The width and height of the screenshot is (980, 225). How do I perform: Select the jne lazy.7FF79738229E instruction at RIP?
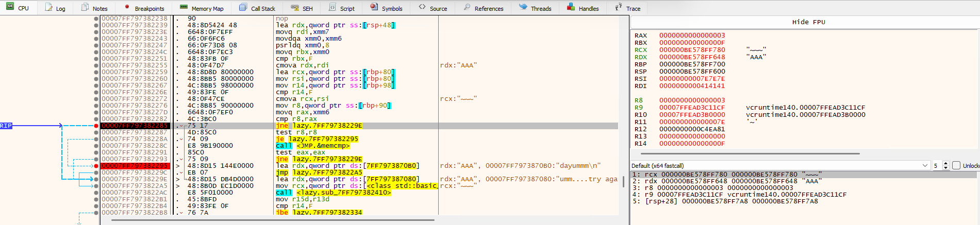(x=319, y=126)
